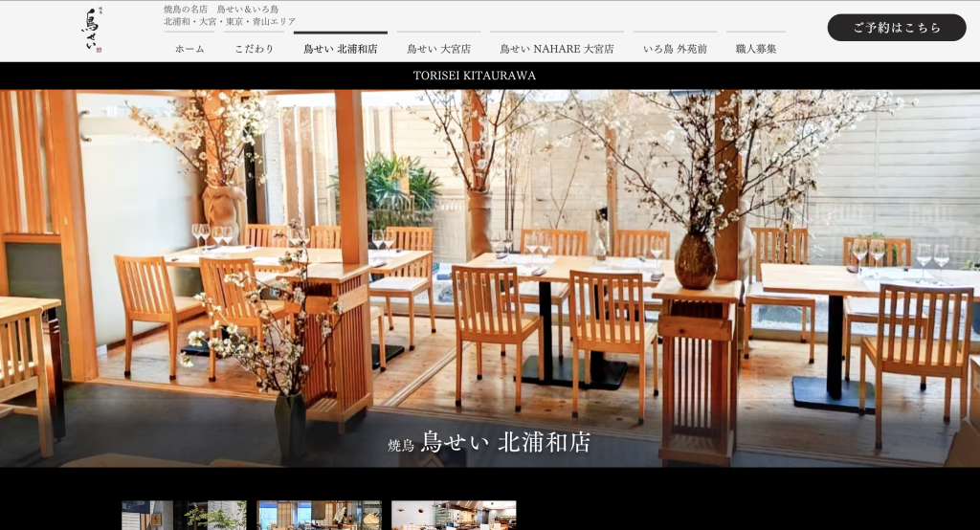Go to the こだわり page
Viewport: 980px width, 530px height.
254,49
